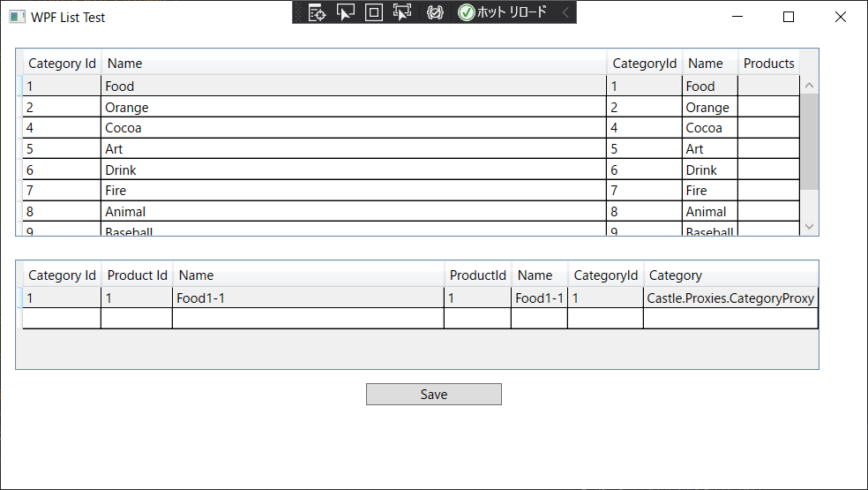Click the empty Product Id cell in the new row
This screenshot has width=868, height=490.
point(137,318)
